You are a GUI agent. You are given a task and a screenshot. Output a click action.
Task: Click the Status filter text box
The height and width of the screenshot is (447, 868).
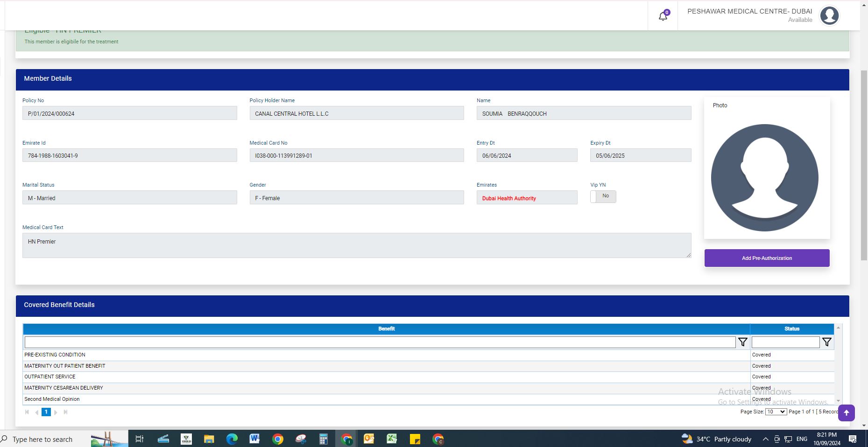coord(785,342)
